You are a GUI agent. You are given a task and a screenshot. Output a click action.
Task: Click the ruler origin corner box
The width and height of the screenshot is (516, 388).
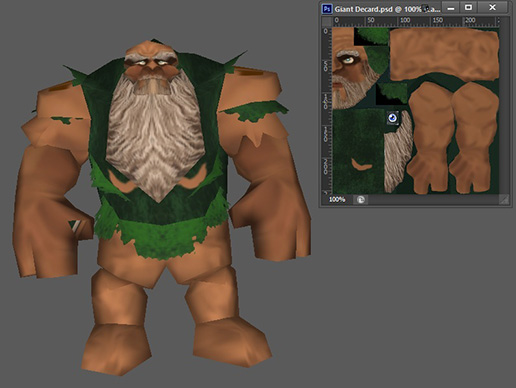tap(327, 21)
